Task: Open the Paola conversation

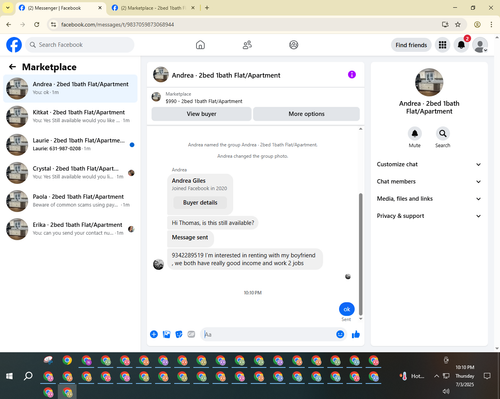Action: point(70,201)
